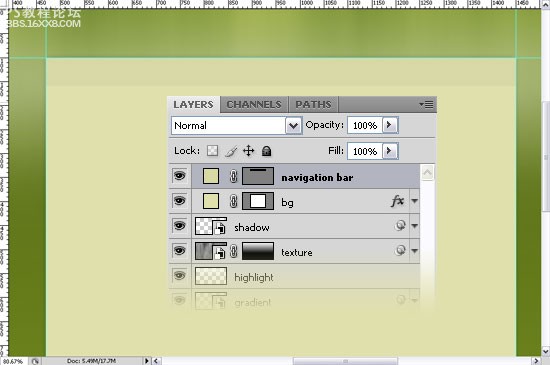Select the vector mask thumbnail of bg layer
The width and height of the screenshot is (550, 365).
coord(258,201)
